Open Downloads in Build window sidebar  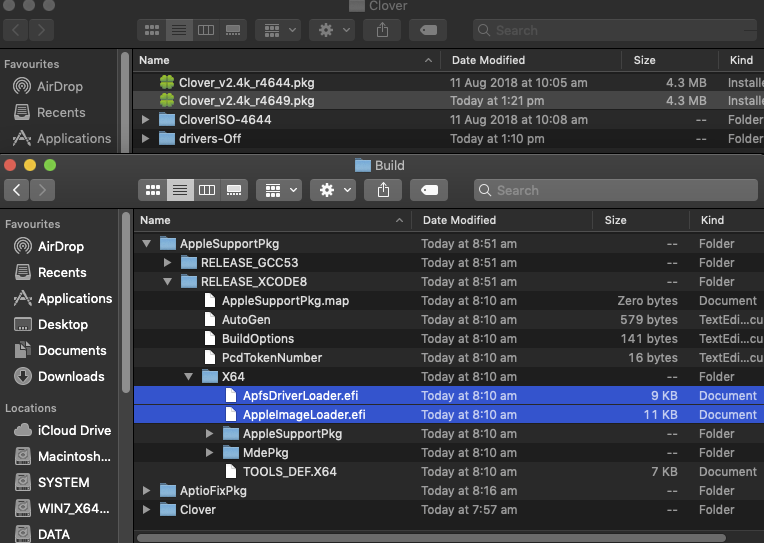pyautogui.click(x=59, y=376)
